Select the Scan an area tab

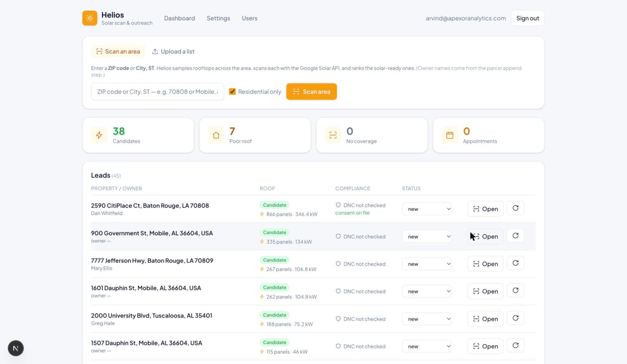118,51
